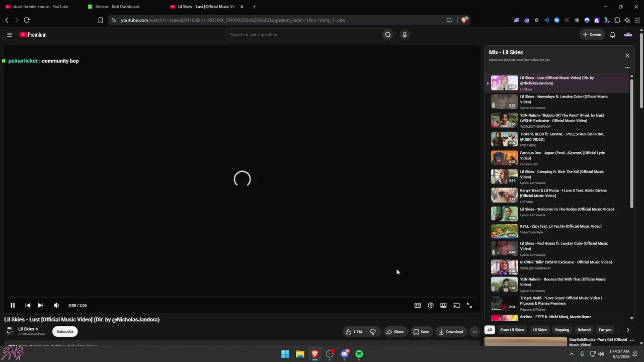The width and height of the screenshot is (644, 362).
Task: Skip to the next video
Action: [41, 305]
